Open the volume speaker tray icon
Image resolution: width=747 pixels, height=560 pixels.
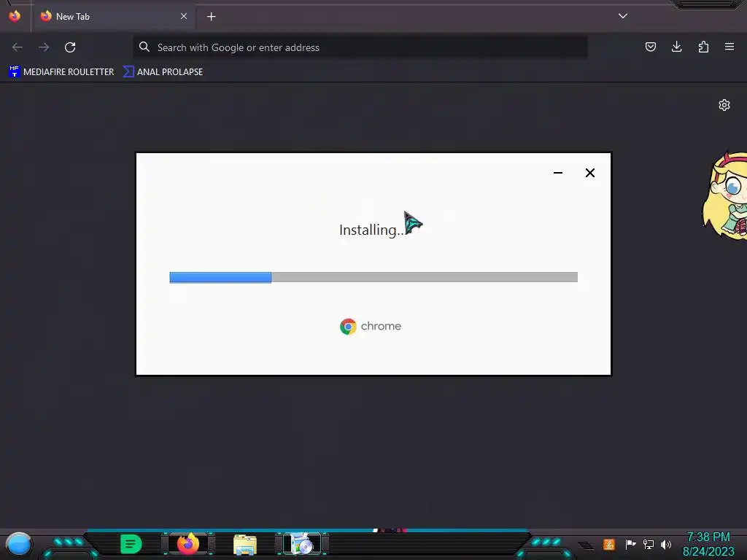coord(666,544)
